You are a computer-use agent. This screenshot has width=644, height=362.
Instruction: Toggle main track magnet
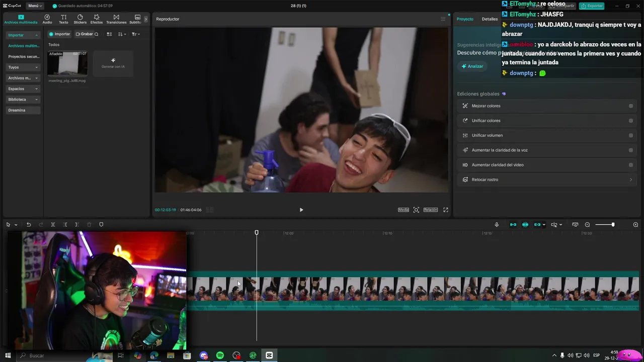(x=513, y=225)
